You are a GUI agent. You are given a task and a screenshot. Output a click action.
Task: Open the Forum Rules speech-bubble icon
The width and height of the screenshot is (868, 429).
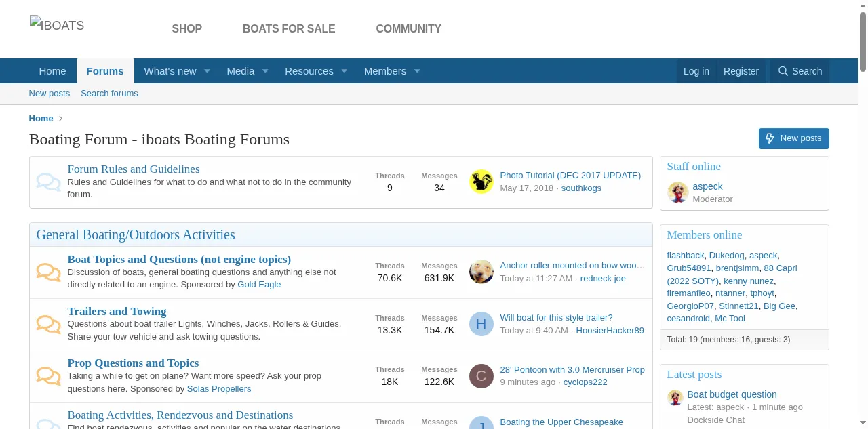click(x=48, y=182)
